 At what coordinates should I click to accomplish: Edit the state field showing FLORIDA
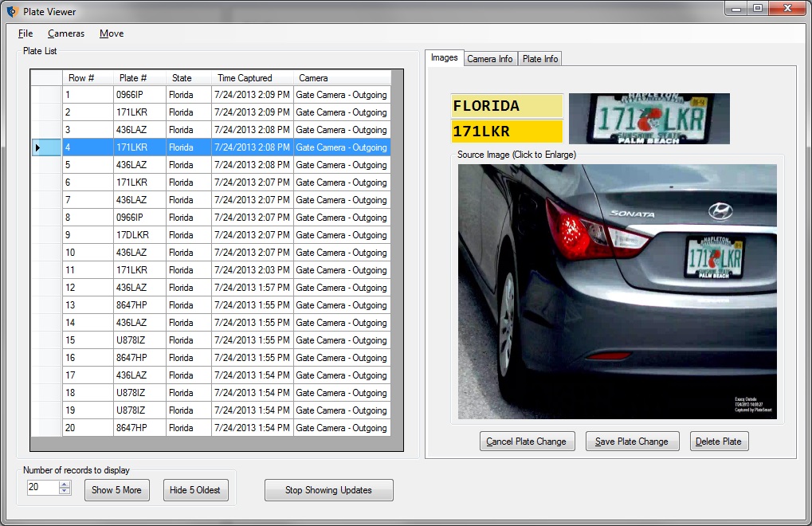(x=508, y=104)
